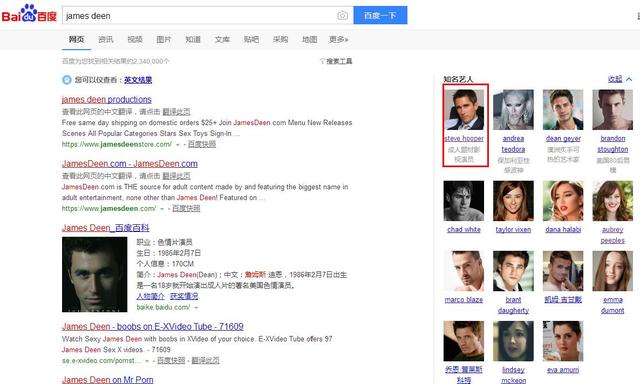Open 百度快照 for www.jamesdeen.com
Screen dimensions: 640x384
(186, 209)
